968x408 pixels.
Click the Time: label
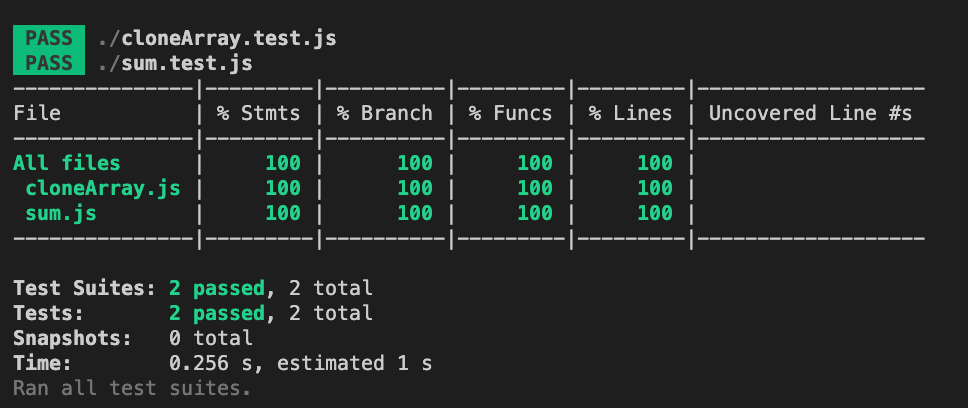[x=43, y=363]
